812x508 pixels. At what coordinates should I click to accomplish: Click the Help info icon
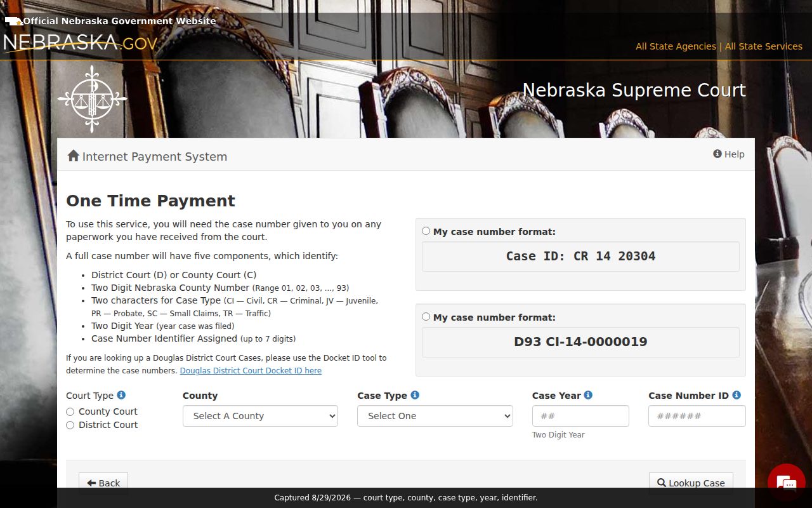717,154
